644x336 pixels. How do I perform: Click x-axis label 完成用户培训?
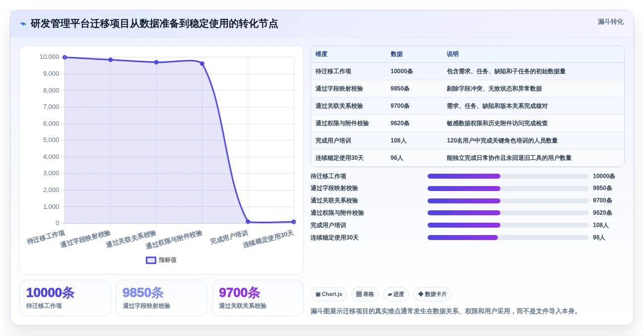pos(228,237)
